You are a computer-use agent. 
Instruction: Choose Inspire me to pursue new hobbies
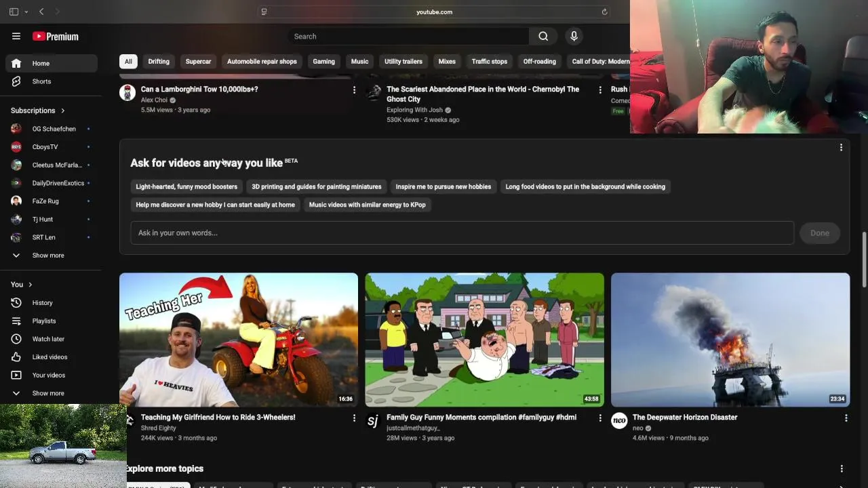[x=443, y=187]
